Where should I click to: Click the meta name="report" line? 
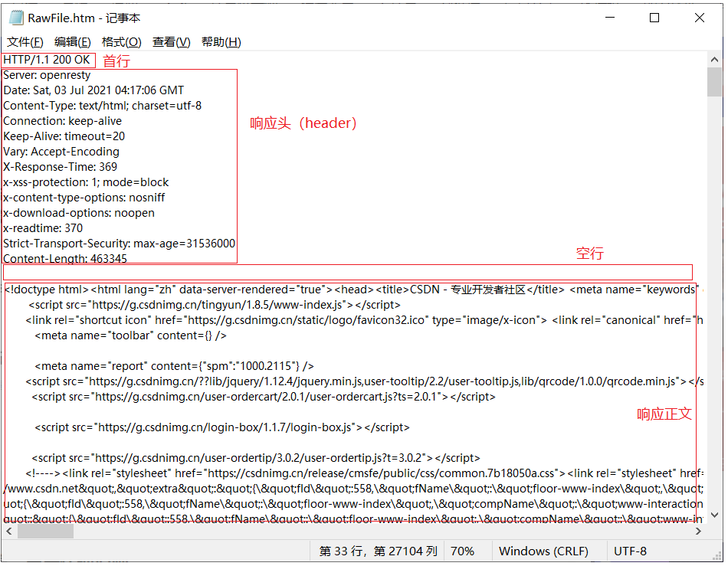(174, 366)
